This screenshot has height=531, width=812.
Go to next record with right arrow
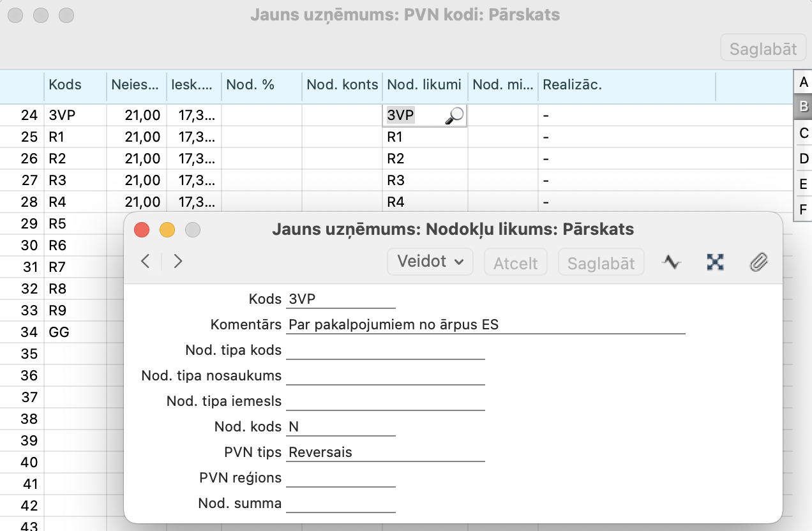178,261
